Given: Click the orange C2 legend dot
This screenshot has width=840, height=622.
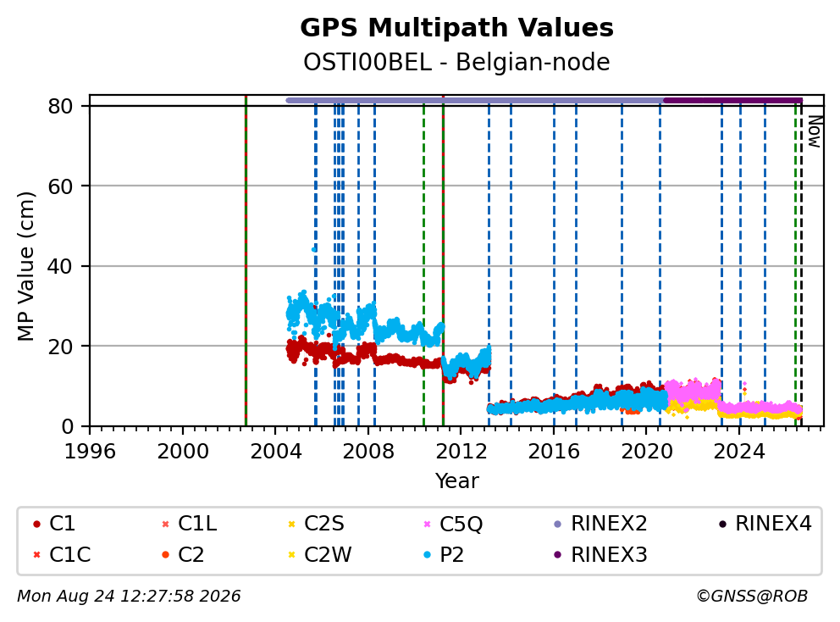Looking at the screenshot, I should coord(165,554).
